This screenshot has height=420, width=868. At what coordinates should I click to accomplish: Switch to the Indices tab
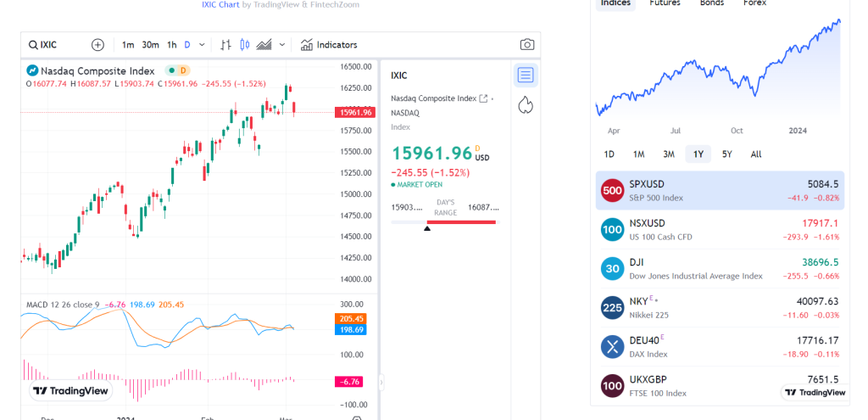[615, 3]
